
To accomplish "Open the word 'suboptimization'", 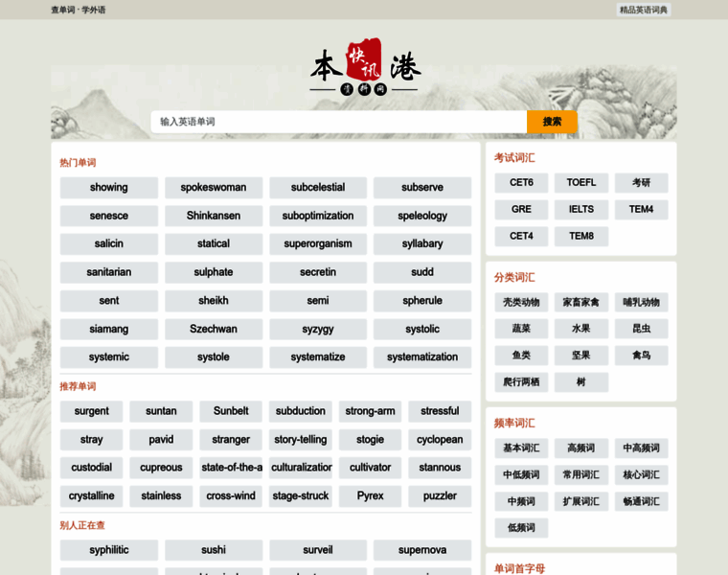I will [x=318, y=216].
